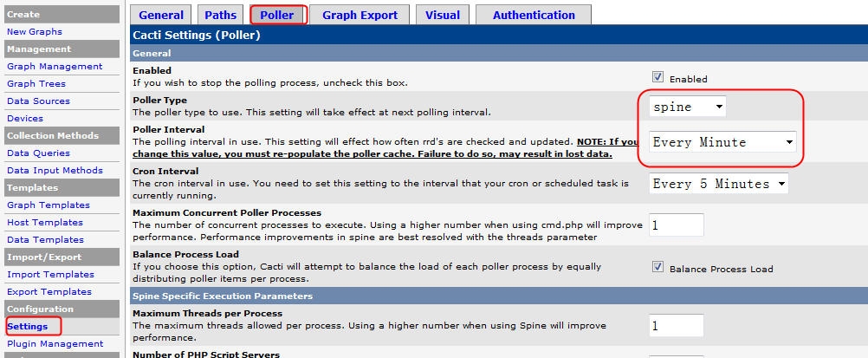868x358 pixels.
Task: Open Data Queries link
Action: (38, 153)
